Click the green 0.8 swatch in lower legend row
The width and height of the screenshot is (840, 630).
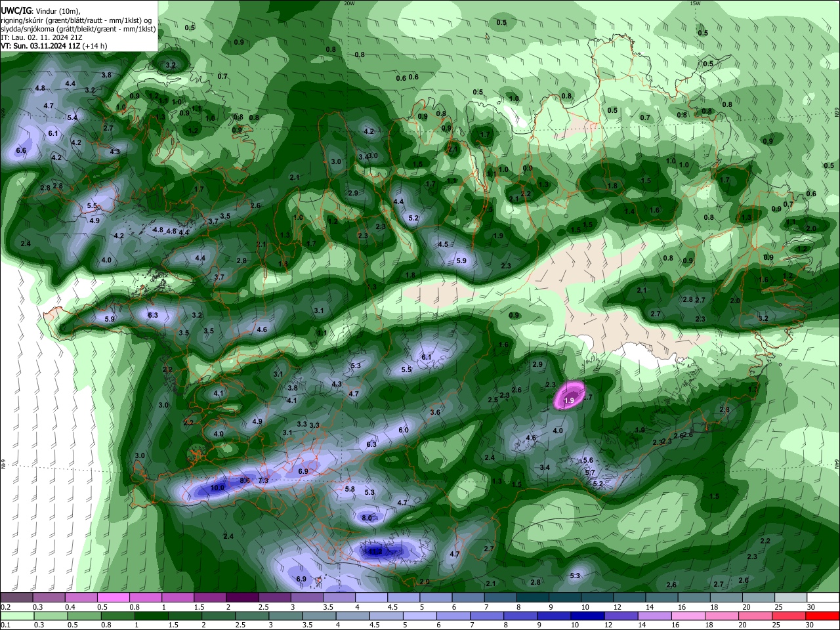(x=117, y=616)
